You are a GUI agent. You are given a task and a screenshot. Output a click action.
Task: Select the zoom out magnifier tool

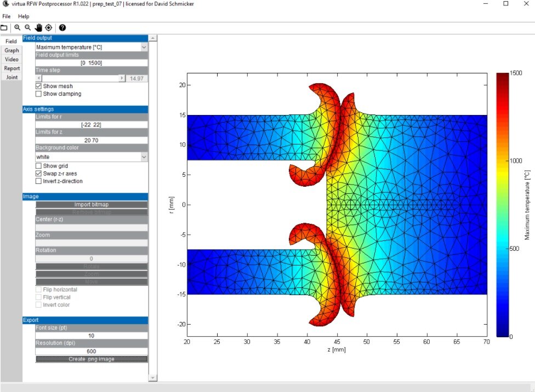coord(27,27)
